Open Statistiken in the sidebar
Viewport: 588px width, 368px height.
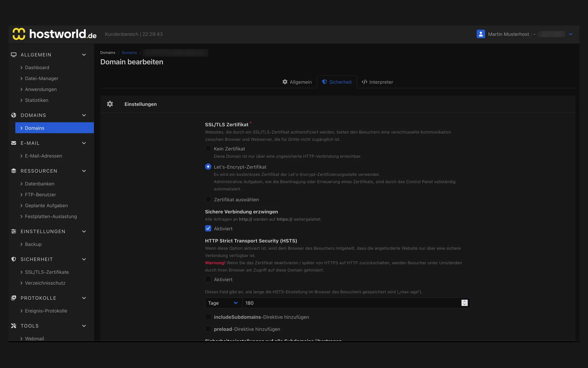coord(36,100)
